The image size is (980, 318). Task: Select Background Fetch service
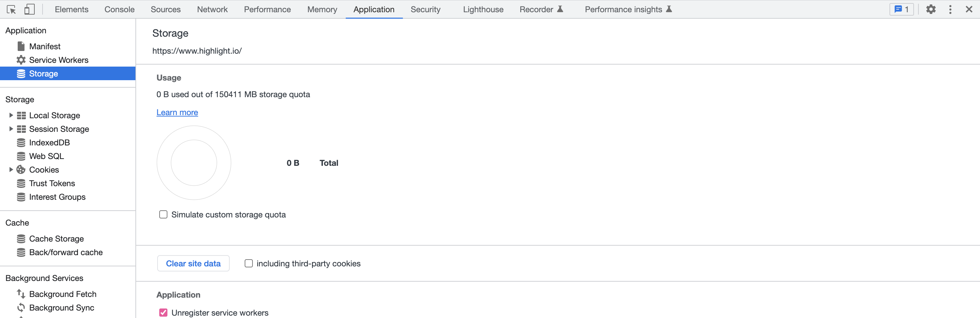(62, 294)
